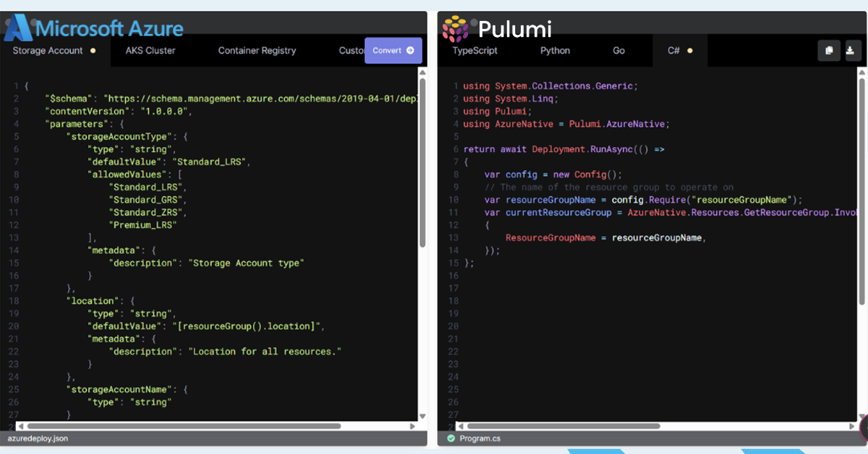The image size is (868, 454).
Task: Click the Pulumi colorful logo
Action: click(456, 29)
